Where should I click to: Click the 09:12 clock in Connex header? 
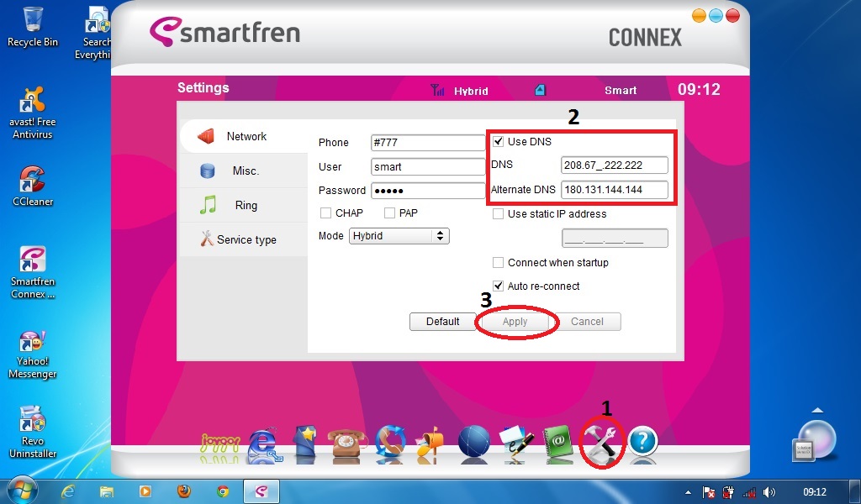(699, 89)
